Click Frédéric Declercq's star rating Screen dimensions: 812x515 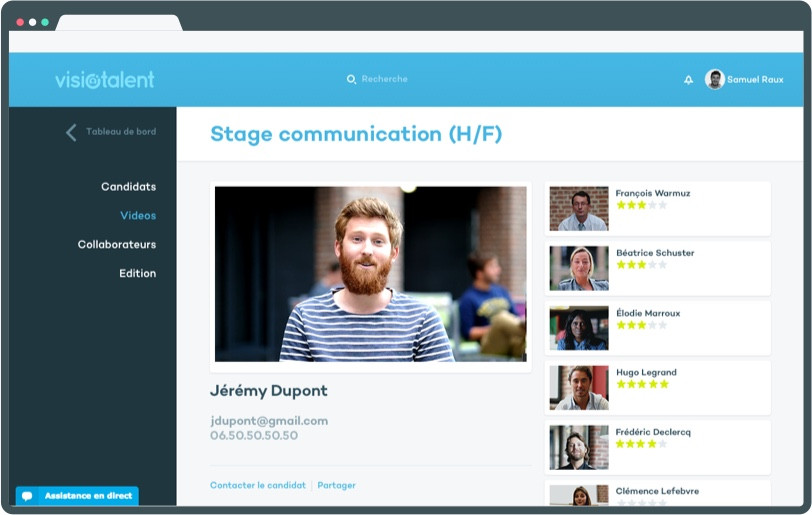coord(642,444)
